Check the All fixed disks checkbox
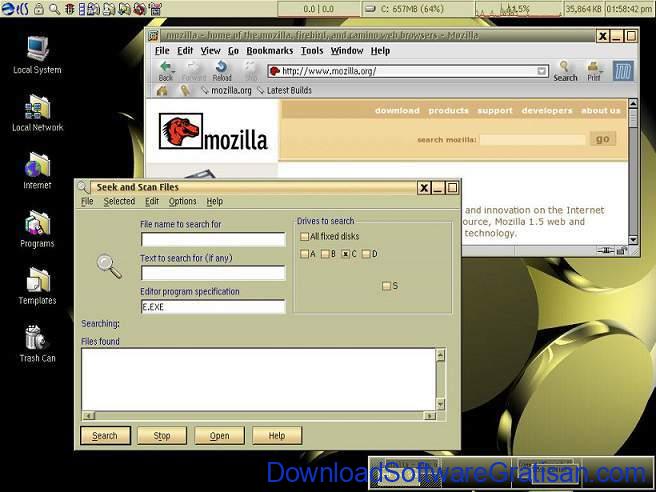The width and height of the screenshot is (656, 492). coord(304,237)
